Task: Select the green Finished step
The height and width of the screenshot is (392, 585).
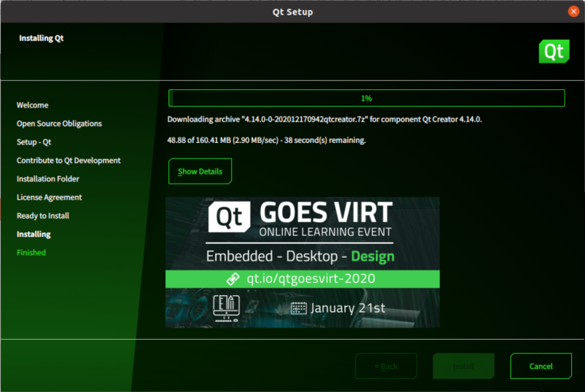Action: [31, 253]
